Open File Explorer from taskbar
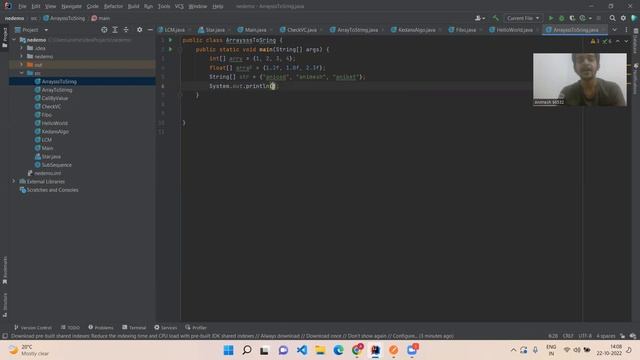The image size is (640, 360). [x=320, y=350]
